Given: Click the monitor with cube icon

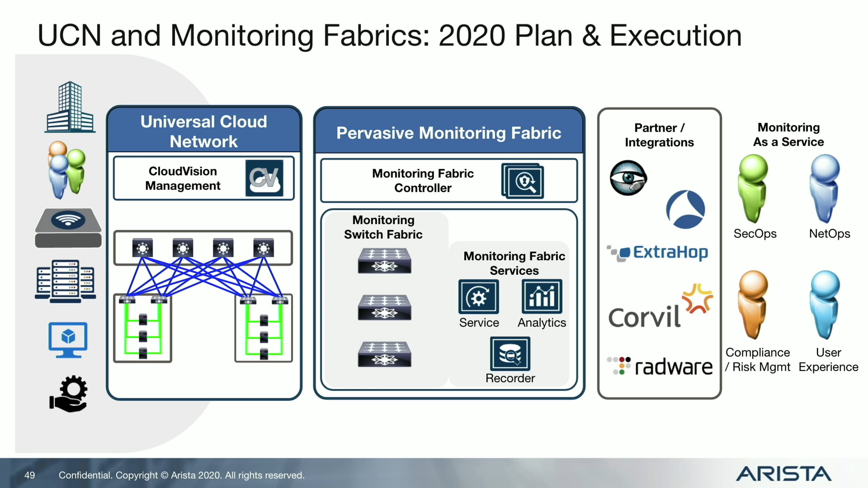Looking at the screenshot, I should pos(68,340).
